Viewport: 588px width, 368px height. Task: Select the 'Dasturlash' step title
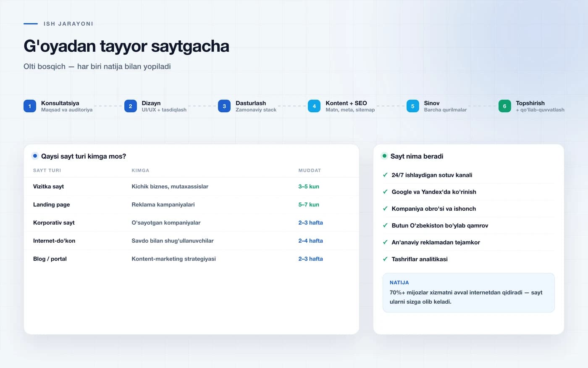251,103
